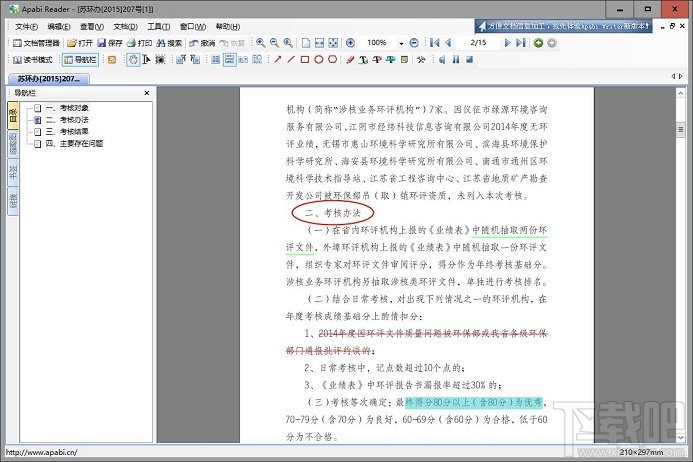Select the hand pan tool
The width and height of the screenshot is (693, 462).
(x=133, y=60)
